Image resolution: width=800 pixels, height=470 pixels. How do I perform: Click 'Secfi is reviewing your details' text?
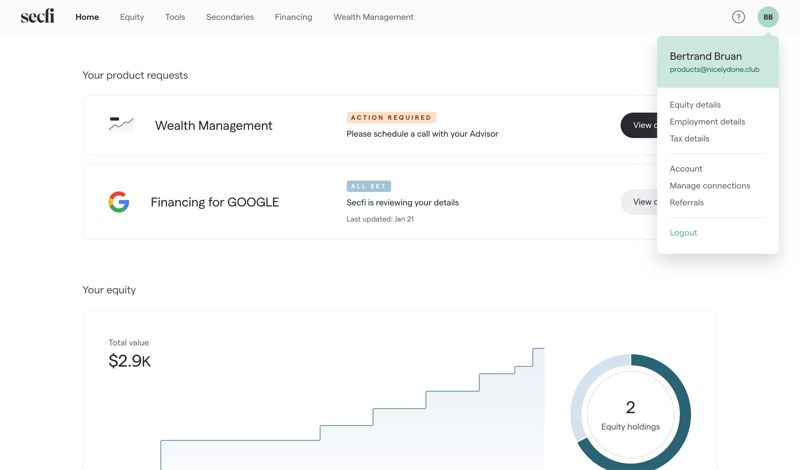pos(403,203)
